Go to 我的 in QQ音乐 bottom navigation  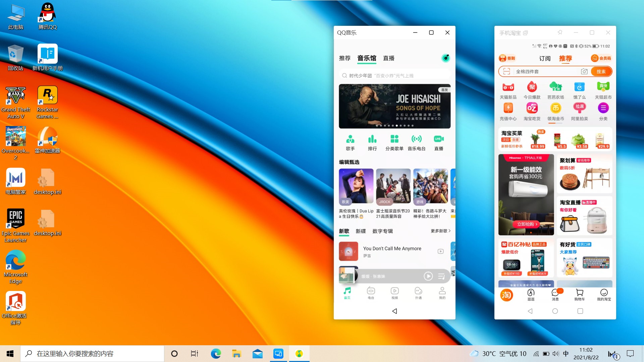tap(442, 293)
